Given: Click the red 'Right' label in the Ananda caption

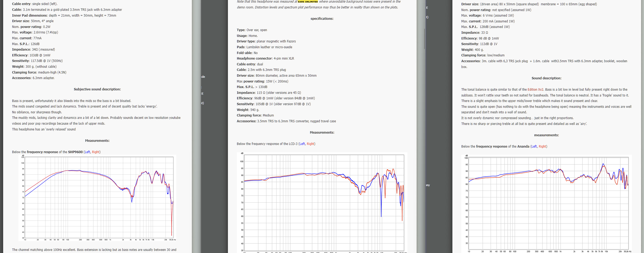Looking at the screenshot, I should click(542, 147).
